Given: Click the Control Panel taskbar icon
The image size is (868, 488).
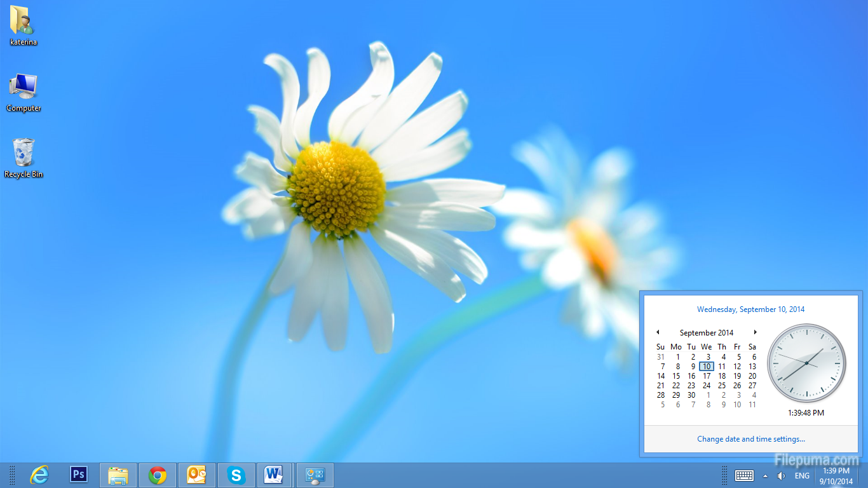Looking at the screenshot, I should 315,475.
